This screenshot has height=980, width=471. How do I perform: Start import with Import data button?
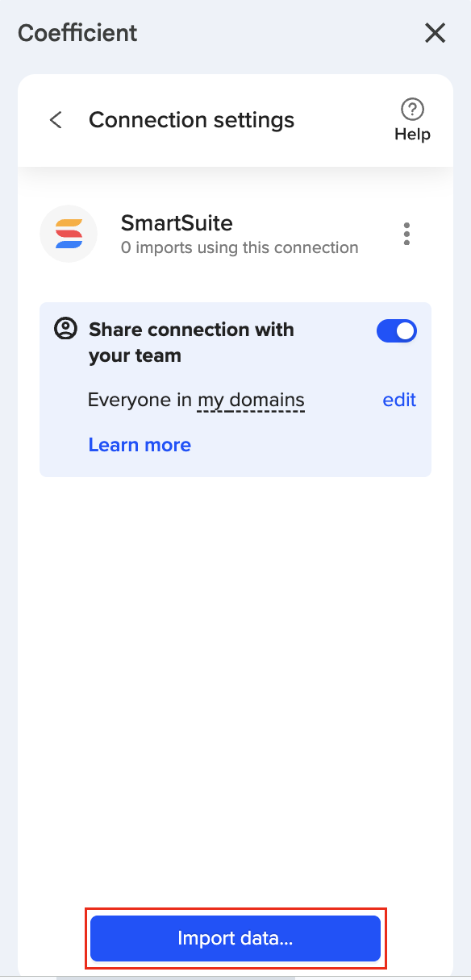coord(235,938)
